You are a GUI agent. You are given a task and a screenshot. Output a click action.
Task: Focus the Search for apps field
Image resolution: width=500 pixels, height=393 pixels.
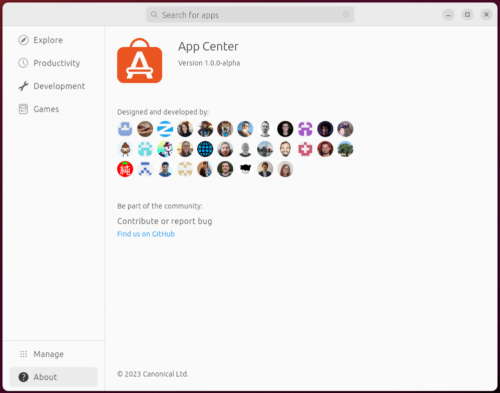click(x=250, y=15)
